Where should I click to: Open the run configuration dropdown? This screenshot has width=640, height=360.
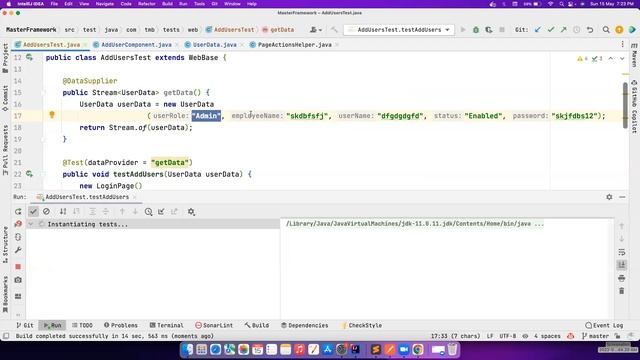pos(399,30)
